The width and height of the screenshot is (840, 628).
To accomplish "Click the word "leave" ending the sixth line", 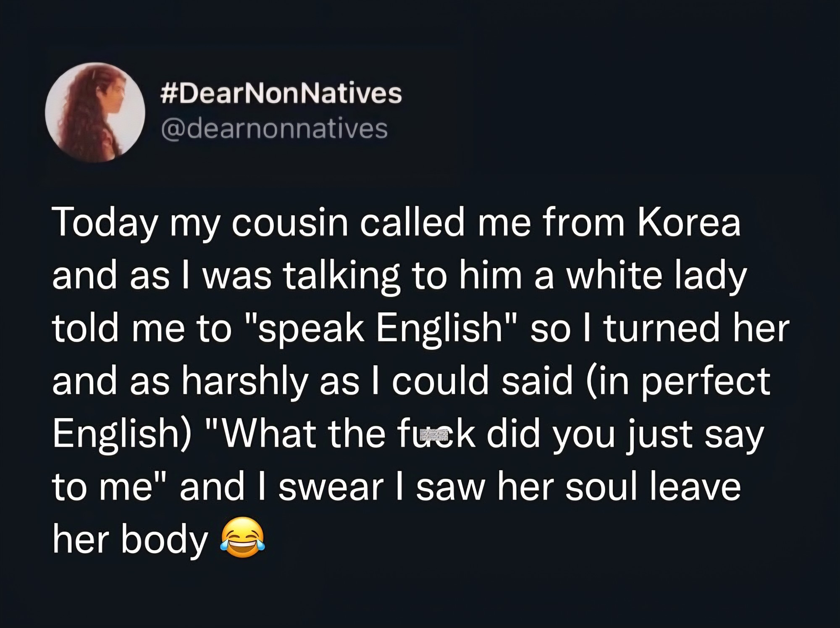I will tap(696, 487).
